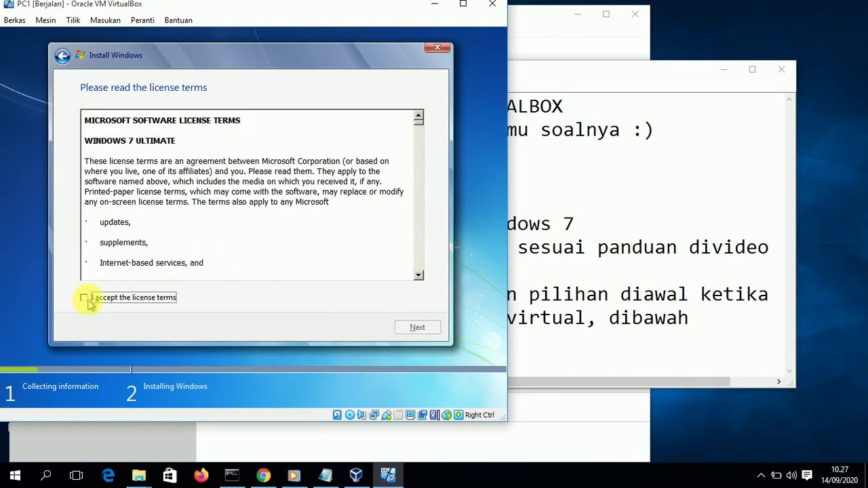Click the recording icon in VirtualBox status bar

tap(422, 415)
